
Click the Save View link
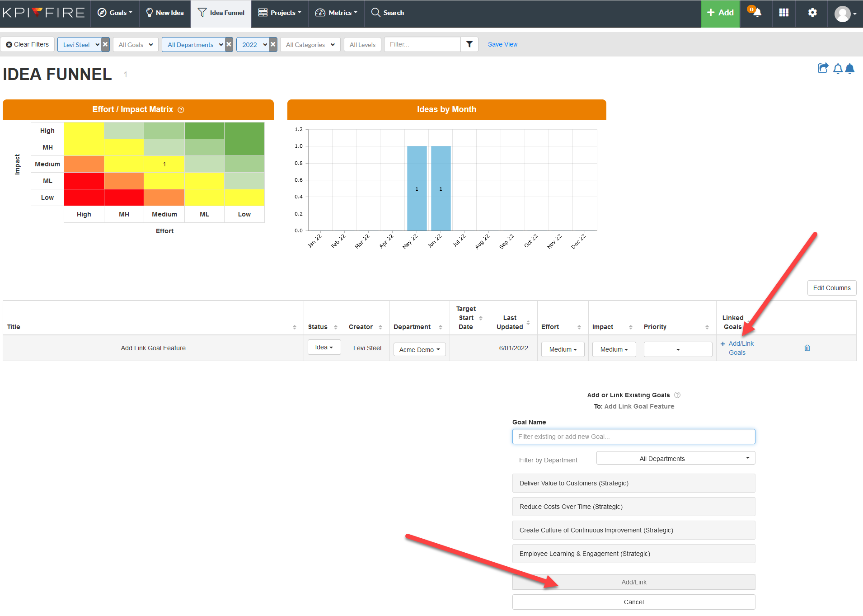tap(502, 44)
